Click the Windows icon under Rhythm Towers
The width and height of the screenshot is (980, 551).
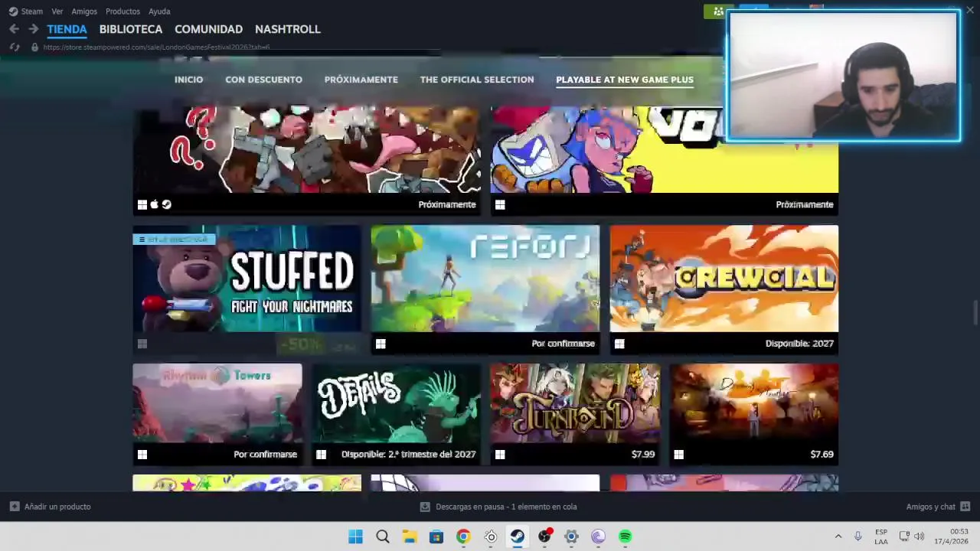coord(142,455)
